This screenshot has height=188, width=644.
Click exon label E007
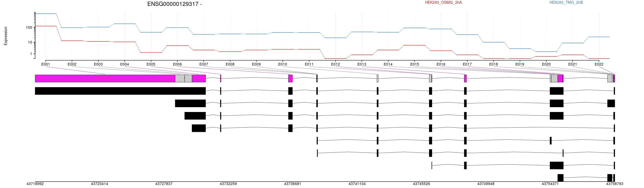tap(204, 64)
